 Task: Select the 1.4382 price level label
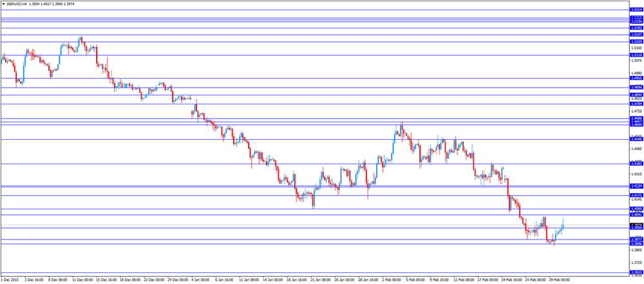pyautogui.click(x=636, y=164)
